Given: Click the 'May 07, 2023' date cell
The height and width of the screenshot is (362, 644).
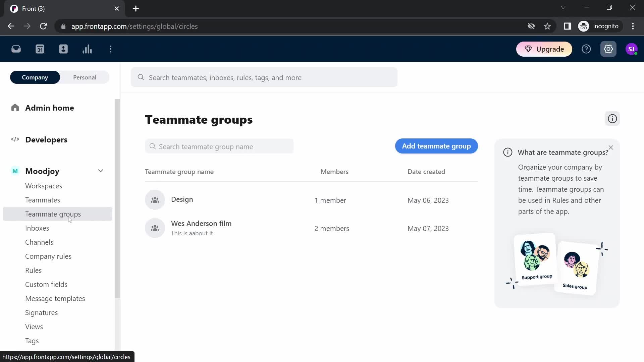Looking at the screenshot, I should [428, 229].
